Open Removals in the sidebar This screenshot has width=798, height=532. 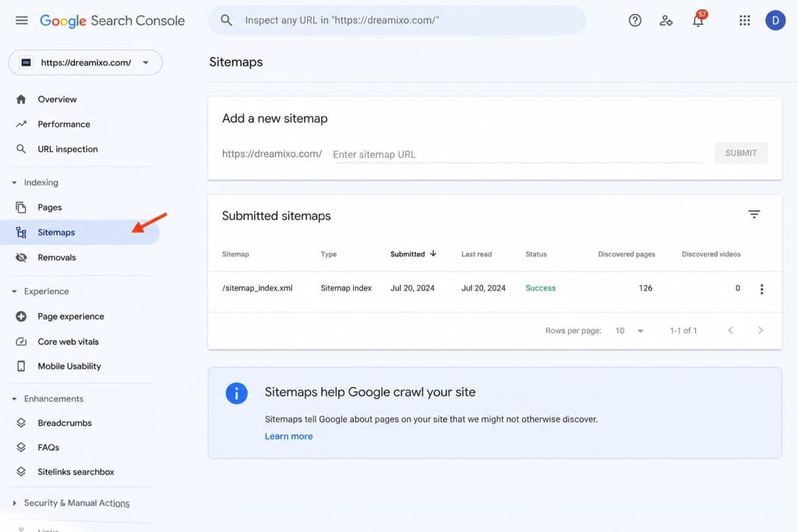tap(56, 257)
